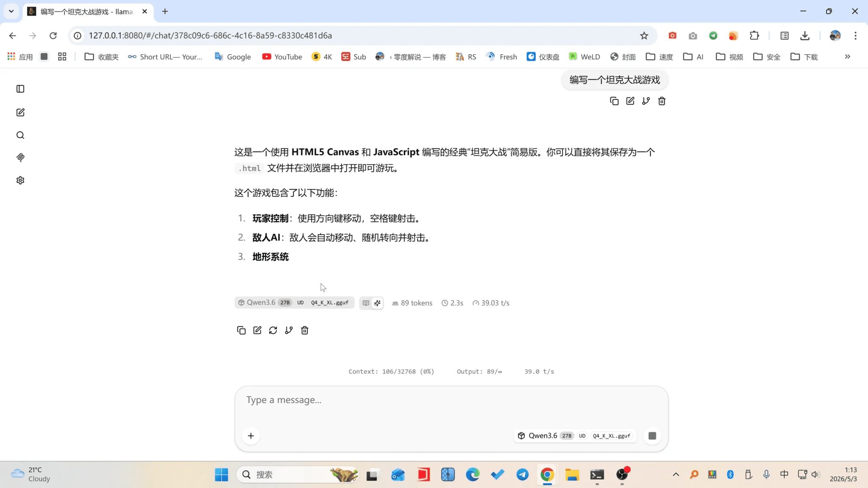Switch to generation statistics sparkle icon
This screenshot has width=868, height=488.
coord(377,303)
